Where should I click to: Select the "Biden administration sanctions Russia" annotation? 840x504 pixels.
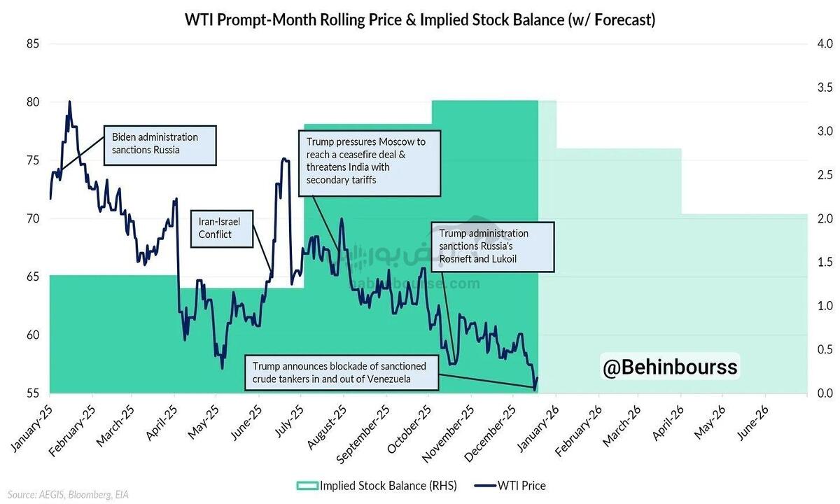[160, 144]
